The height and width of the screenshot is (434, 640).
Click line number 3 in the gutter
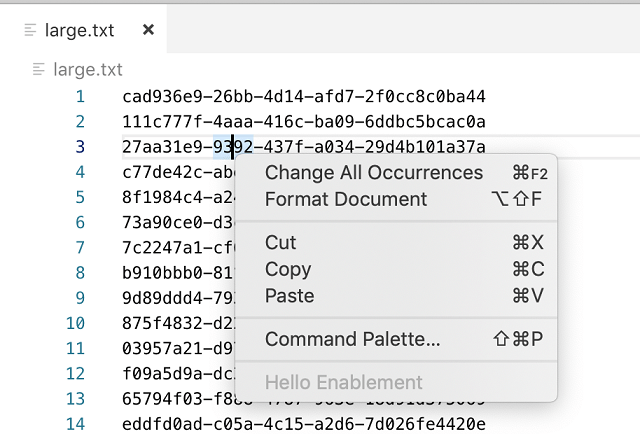coord(80,147)
